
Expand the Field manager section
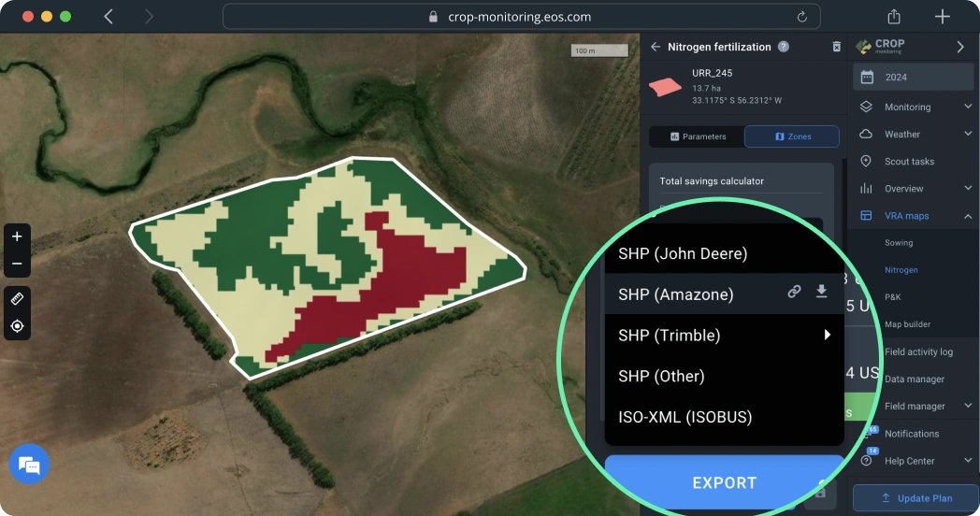(967, 407)
